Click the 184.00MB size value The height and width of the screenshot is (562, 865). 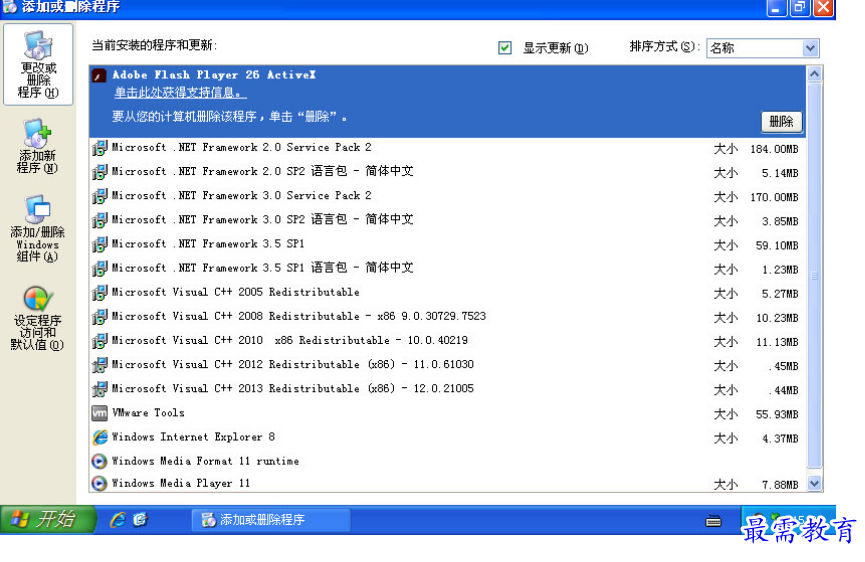[x=774, y=149]
